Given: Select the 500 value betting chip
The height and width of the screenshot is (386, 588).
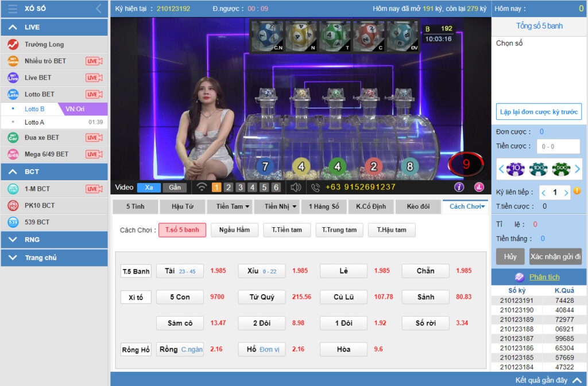Looking at the screenshot, I should (x=561, y=169).
